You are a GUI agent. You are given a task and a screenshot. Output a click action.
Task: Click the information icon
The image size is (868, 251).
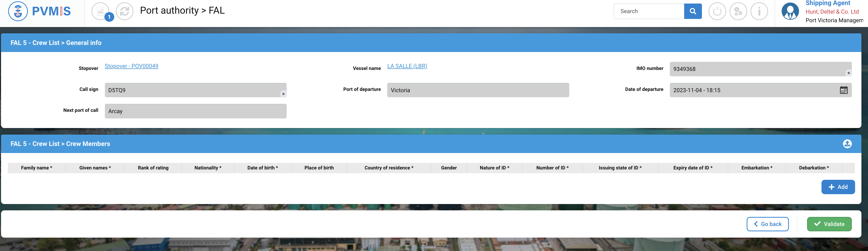click(x=759, y=11)
